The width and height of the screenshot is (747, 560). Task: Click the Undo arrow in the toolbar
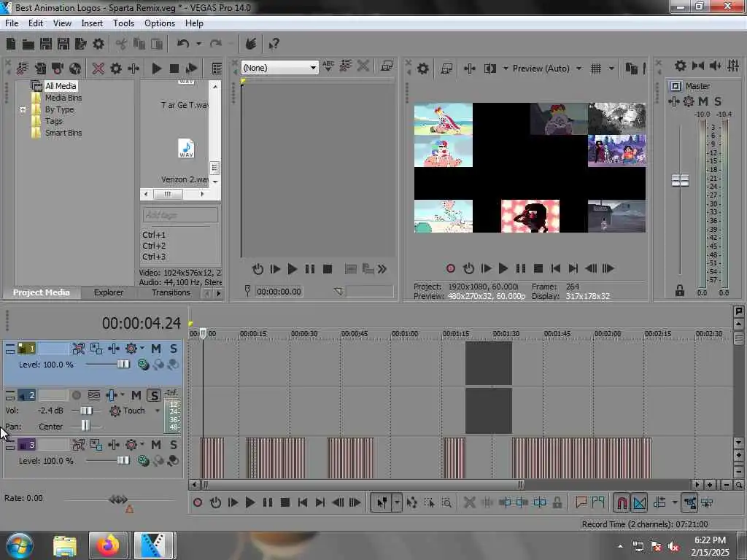[182, 44]
